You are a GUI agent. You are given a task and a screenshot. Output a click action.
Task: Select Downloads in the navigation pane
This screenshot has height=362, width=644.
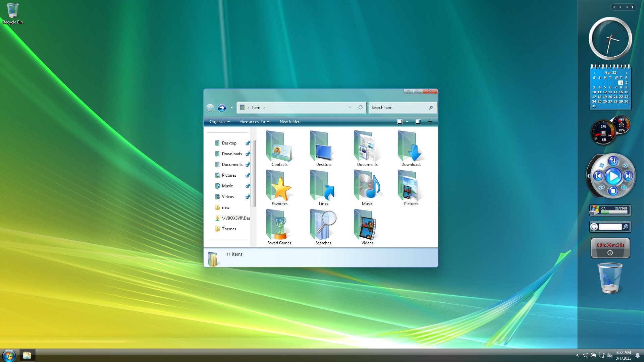pyautogui.click(x=231, y=154)
